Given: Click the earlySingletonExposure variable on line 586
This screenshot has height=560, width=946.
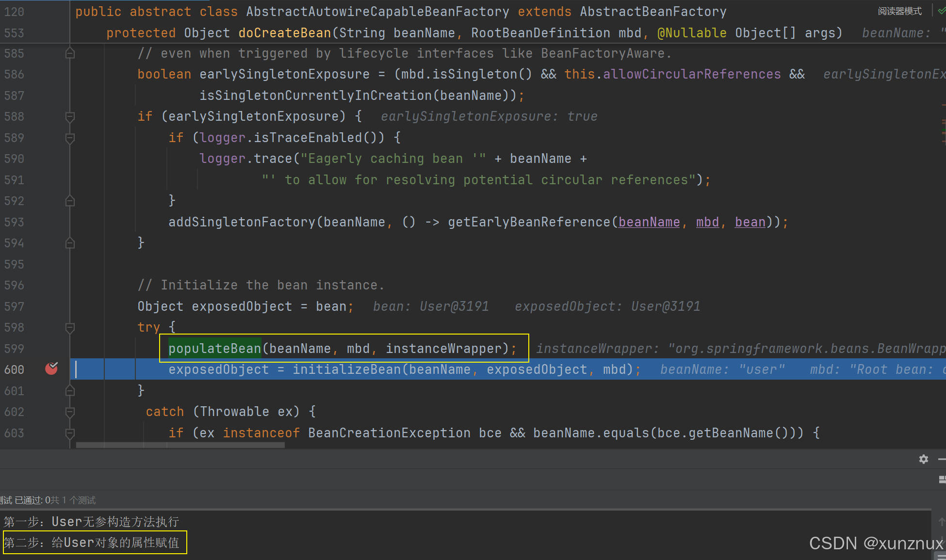Looking at the screenshot, I should pos(284,74).
